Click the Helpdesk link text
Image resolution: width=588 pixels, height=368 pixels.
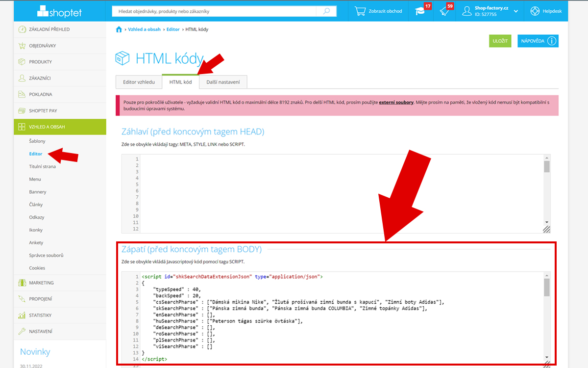[x=553, y=11]
